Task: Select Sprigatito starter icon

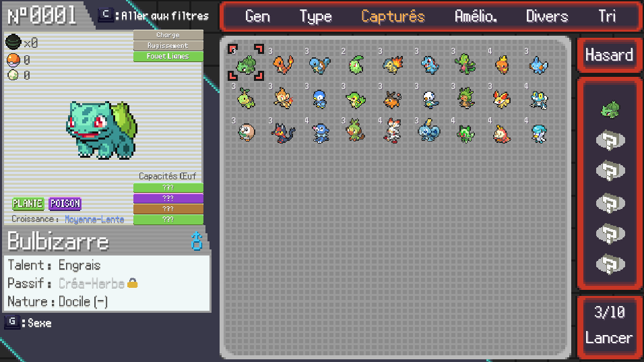Action: pos(465,133)
